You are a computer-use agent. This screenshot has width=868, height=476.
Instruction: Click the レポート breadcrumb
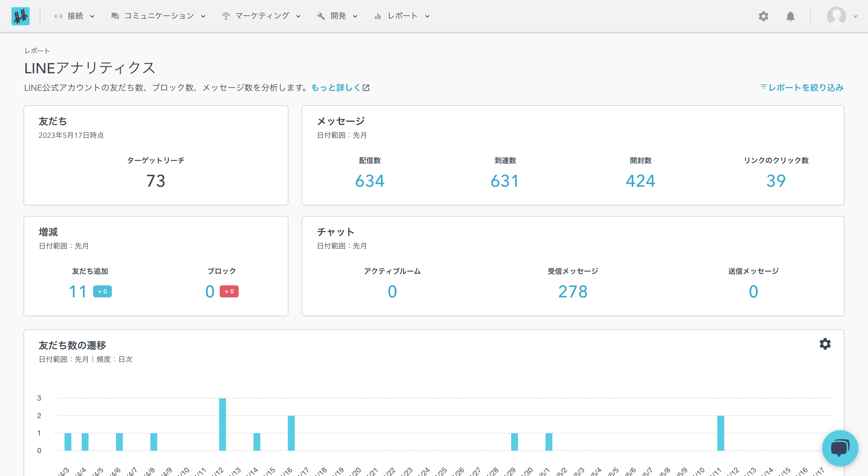(x=37, y=51)
